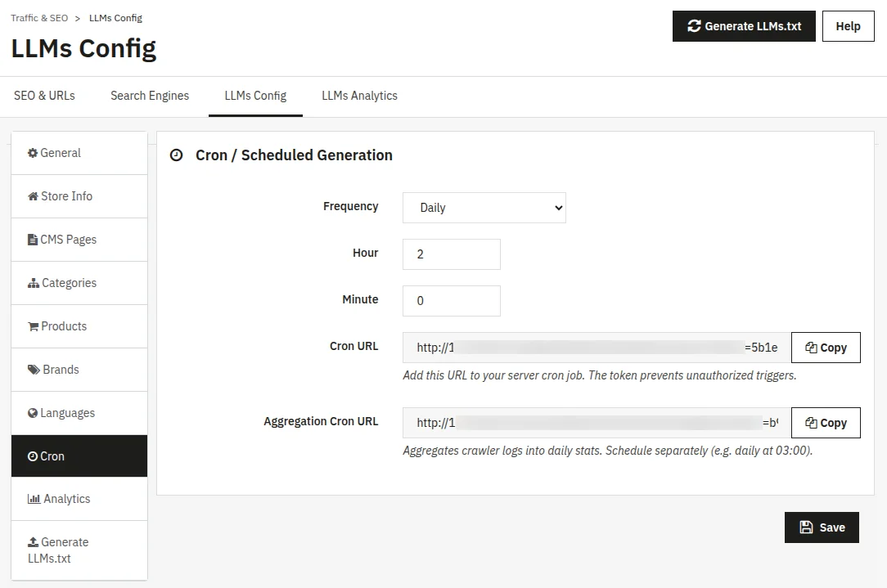Click the floppy disk icon in Save button
Screen dimensions: 887x588
click(806, 527)
